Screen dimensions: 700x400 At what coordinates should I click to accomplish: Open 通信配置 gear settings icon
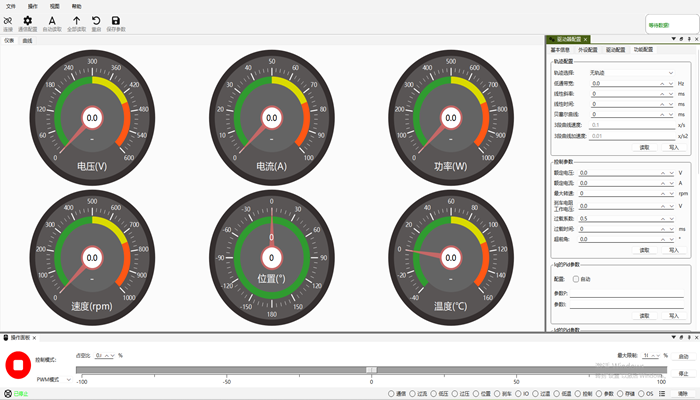coord(28,20)
